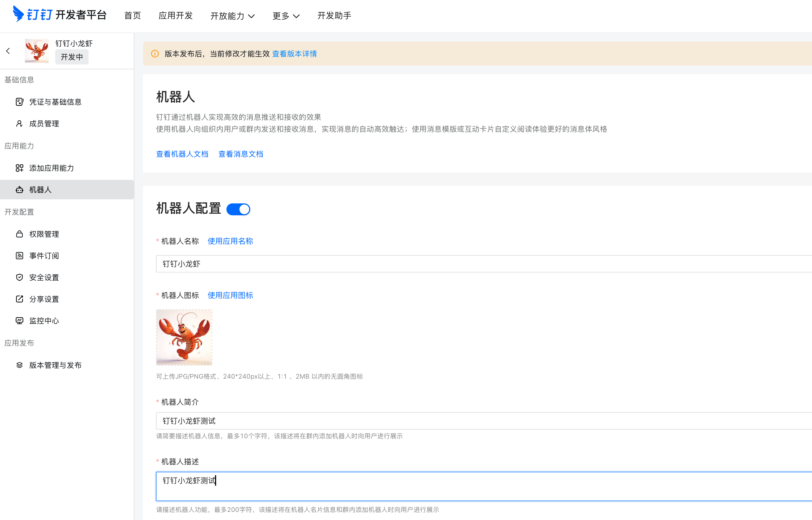Open 版本管理与发布 section
Viewport: 812px width, 520px height.
(x=55, y=365)
